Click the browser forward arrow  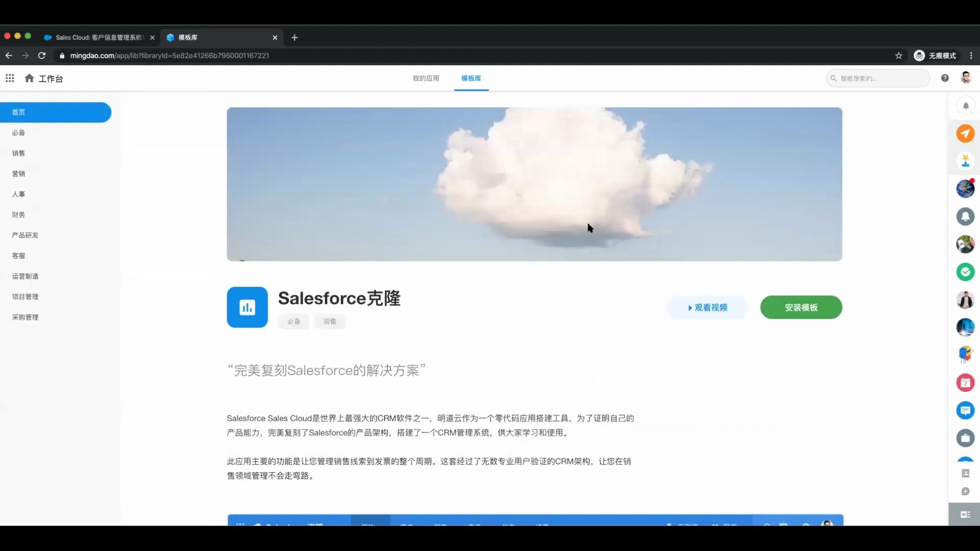[25, 56]
